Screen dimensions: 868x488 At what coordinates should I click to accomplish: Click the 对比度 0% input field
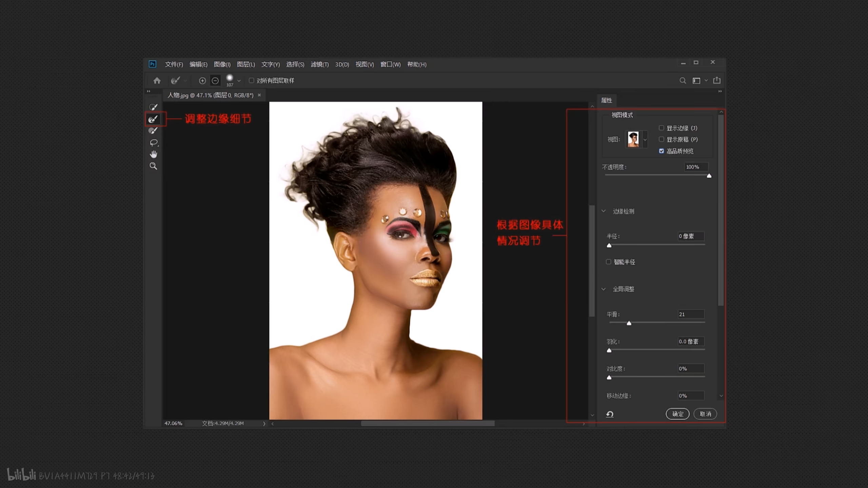[x=691, y=368]
